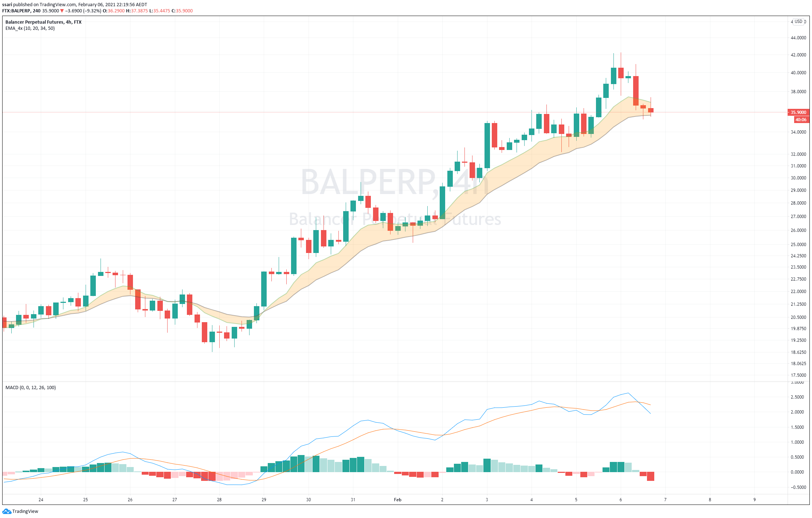Screen dimensions: 812x518
Task: Click the L:35.4475 low value
Action: pos(160,11)
